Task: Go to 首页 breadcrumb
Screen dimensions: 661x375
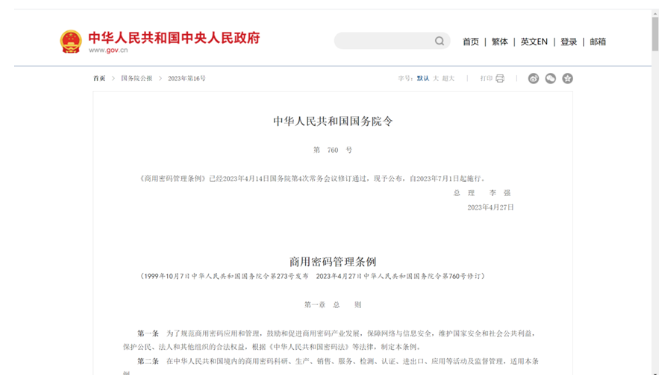Action: 99,78
